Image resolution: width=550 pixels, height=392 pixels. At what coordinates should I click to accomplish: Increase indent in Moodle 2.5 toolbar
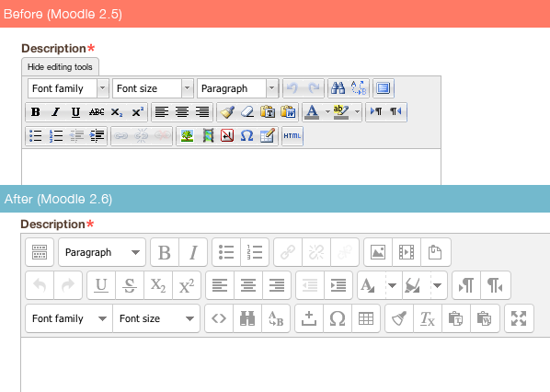pos(97,136)
